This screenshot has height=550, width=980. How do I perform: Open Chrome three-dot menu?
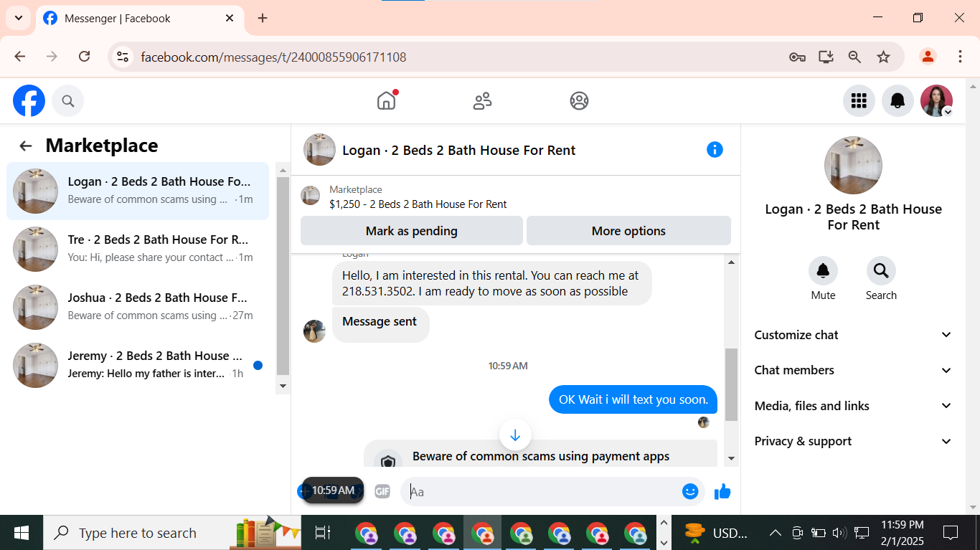pyautogui.click(x=960, y=57)
